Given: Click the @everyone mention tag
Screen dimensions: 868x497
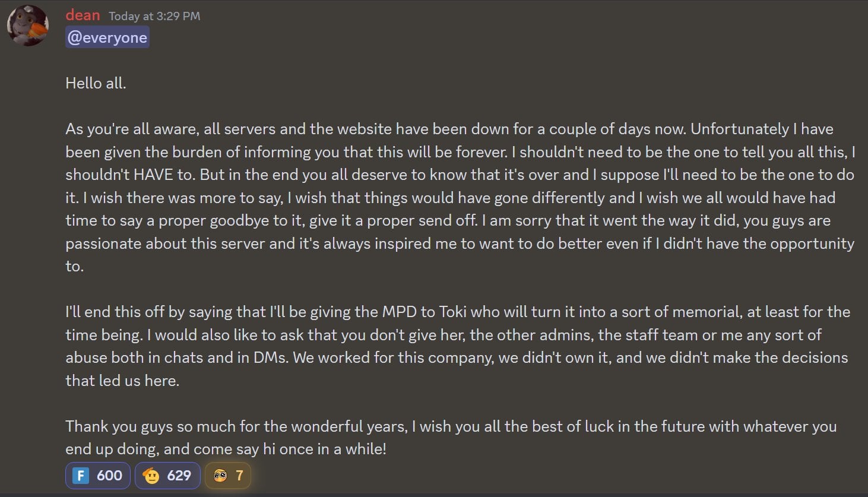Looking at the screenshot, I should pyautogui.click(x=107, y=37).
